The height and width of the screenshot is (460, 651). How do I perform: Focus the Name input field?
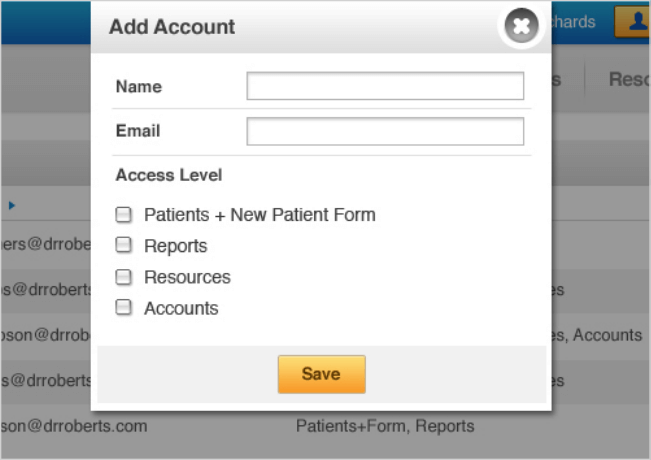click(385, 86)
